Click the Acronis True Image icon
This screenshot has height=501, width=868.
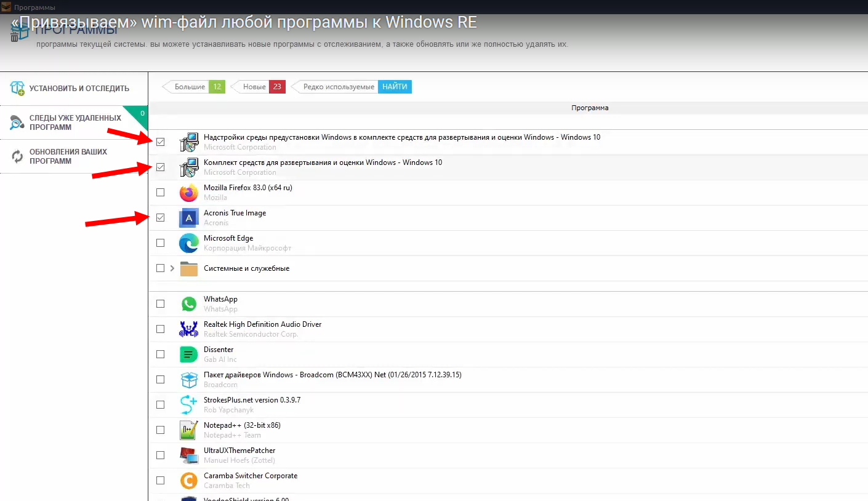click(188, 218)
